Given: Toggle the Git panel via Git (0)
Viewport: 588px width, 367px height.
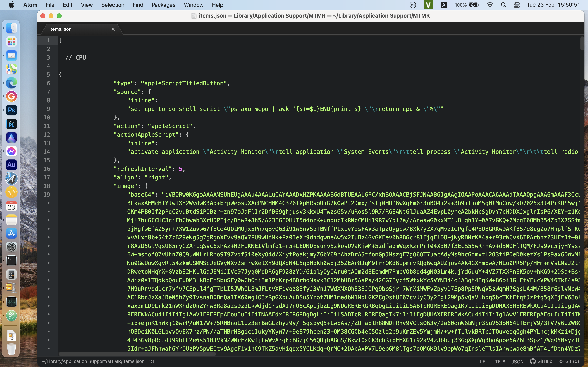Looking at the screenshot, I should pos(570,361).
